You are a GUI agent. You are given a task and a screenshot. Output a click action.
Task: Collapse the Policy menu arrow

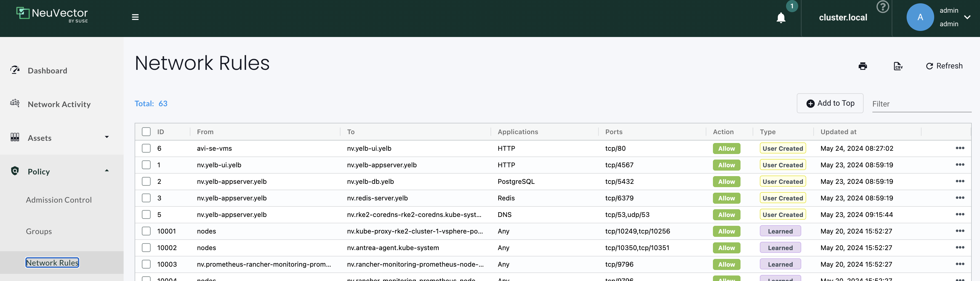coord(107,171)
